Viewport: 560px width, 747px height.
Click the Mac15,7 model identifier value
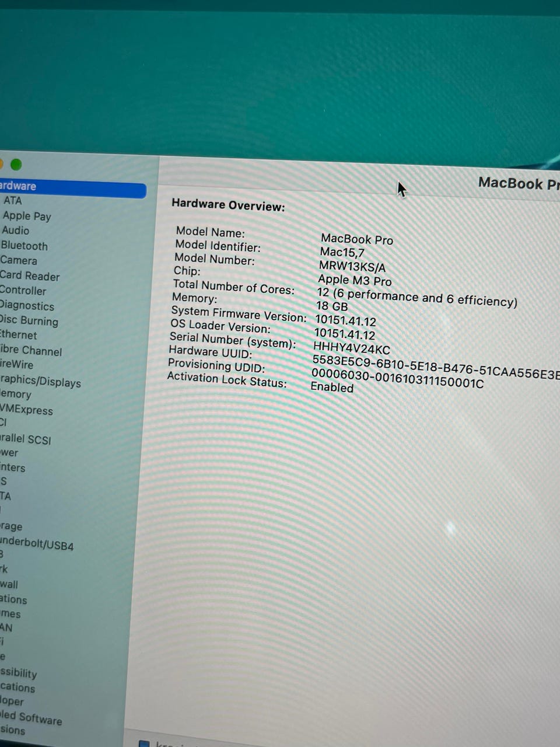342,253
